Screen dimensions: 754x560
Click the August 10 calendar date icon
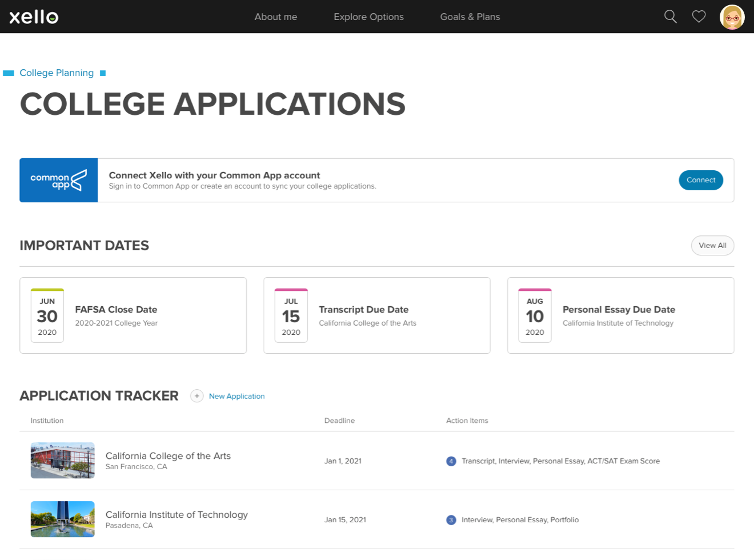coord(535,315)
